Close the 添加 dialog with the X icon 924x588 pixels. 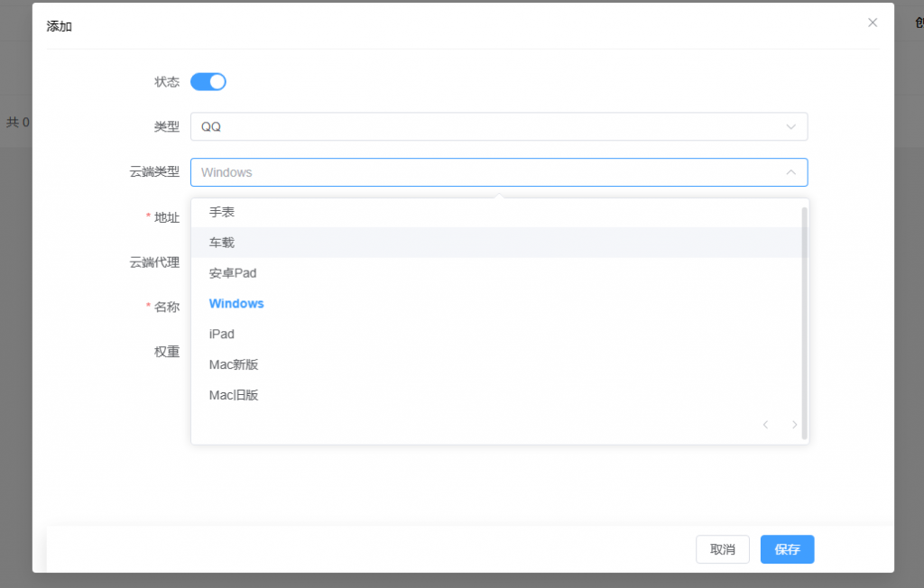872,23
